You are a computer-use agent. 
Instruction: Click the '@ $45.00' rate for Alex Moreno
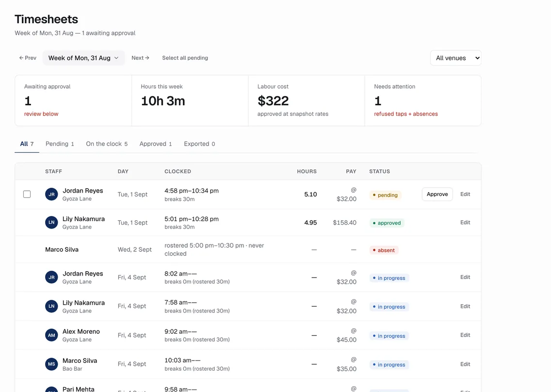[x=346, y=335]
